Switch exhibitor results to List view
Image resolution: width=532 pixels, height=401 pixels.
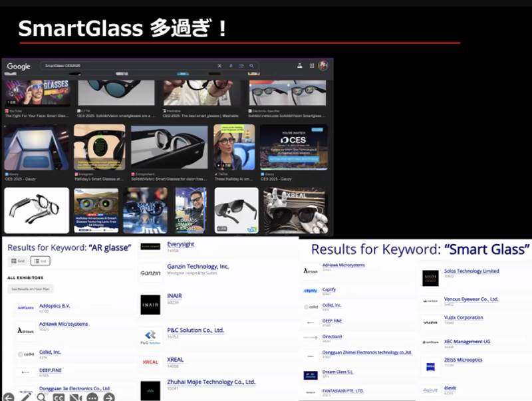click(41, 261)
